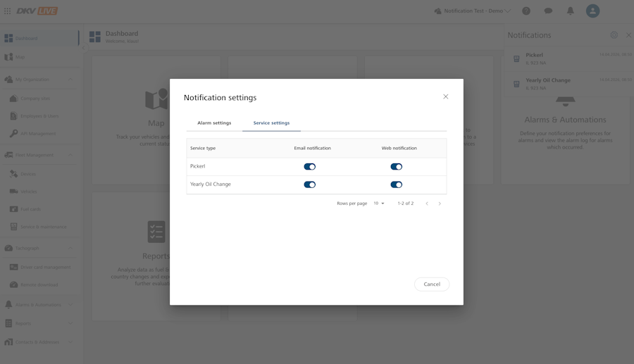Click the Remote download icon

coord(14,285)
